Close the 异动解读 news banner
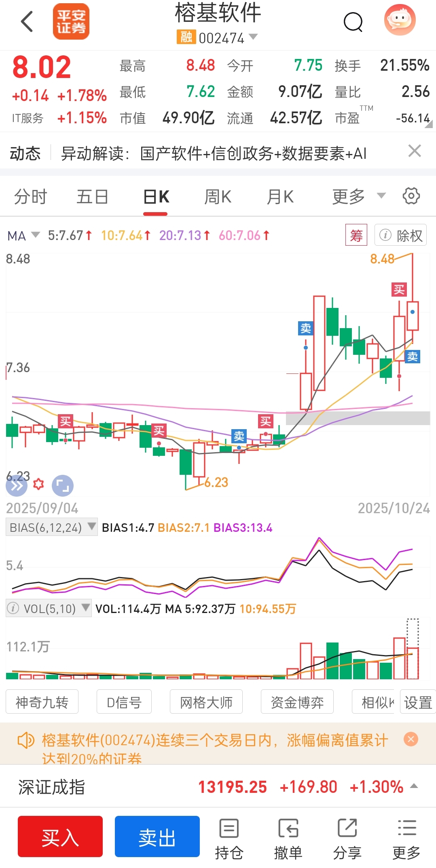The image size is (436, 868). pos(415,151)
